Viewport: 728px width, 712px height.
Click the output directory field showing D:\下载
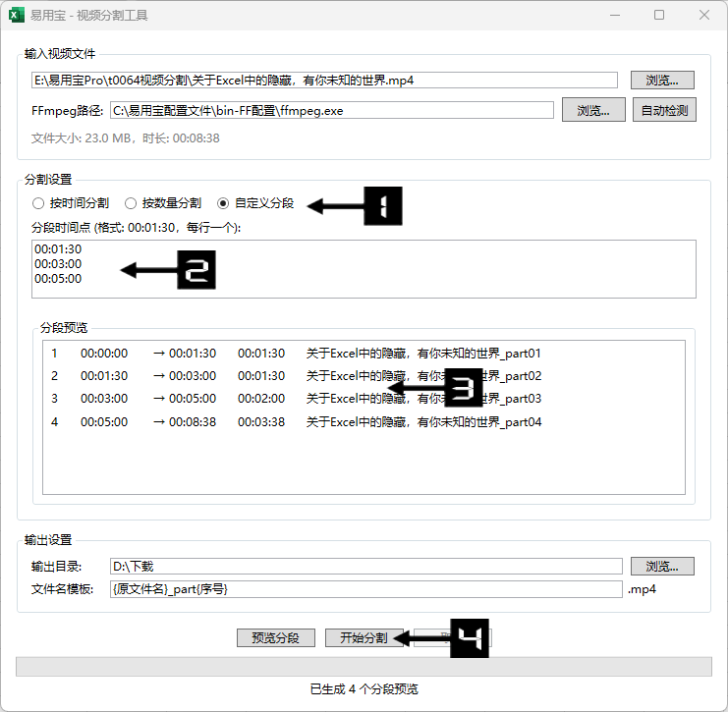click(x=365, y=567)
